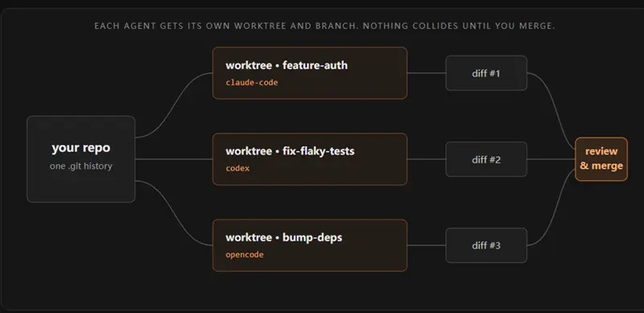Image resolution: width=644 pixels, height=313 pixels.
Task: Open the diff #3 node
Action: [x=486, y=245]
